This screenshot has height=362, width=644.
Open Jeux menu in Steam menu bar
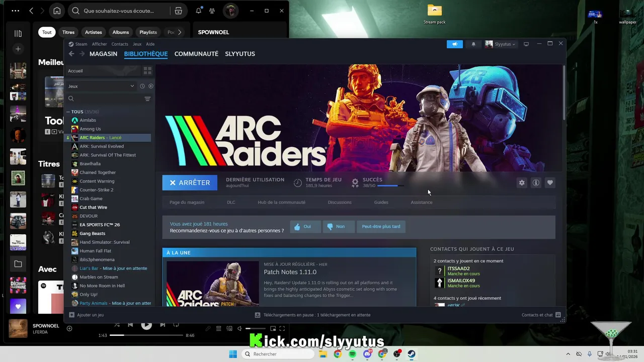point(137,44)
